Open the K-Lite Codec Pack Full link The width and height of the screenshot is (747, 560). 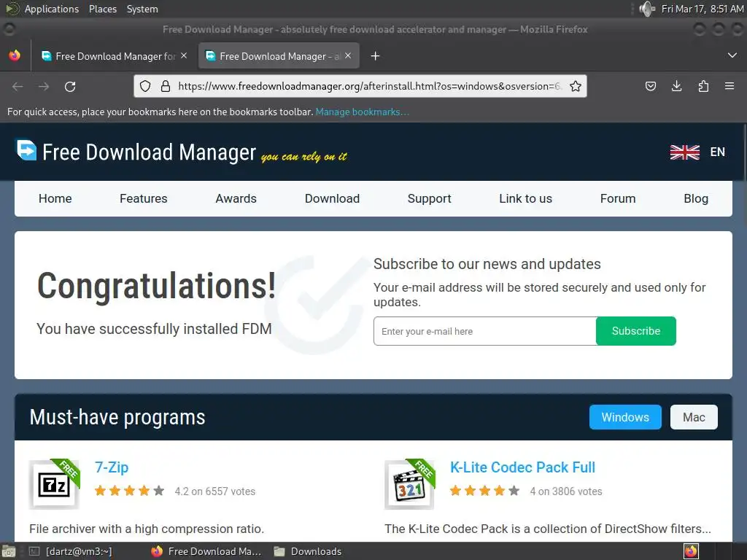pos(522,467)
